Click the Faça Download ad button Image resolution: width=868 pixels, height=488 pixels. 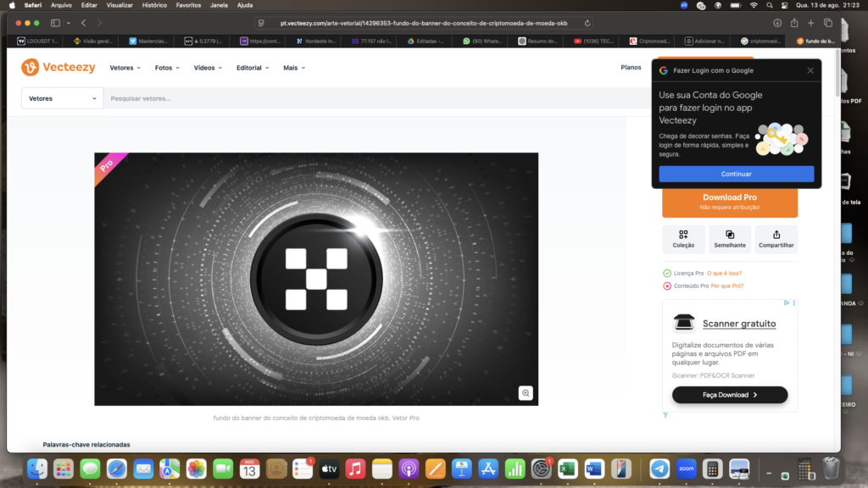[x=730, y=395]
